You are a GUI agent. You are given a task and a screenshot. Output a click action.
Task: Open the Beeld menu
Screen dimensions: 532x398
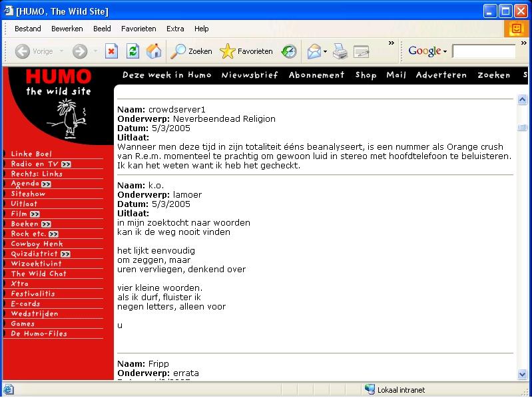[x=102, y=29]
